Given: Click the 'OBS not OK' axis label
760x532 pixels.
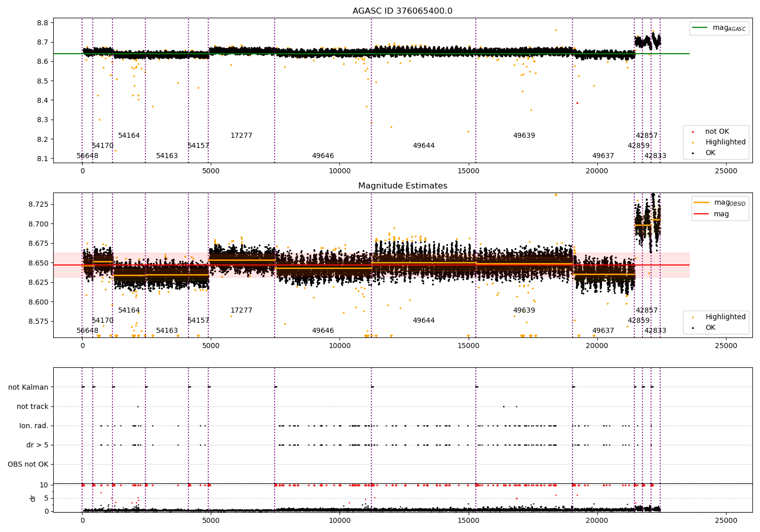Looking at the screenshot, I should (28, 464).
